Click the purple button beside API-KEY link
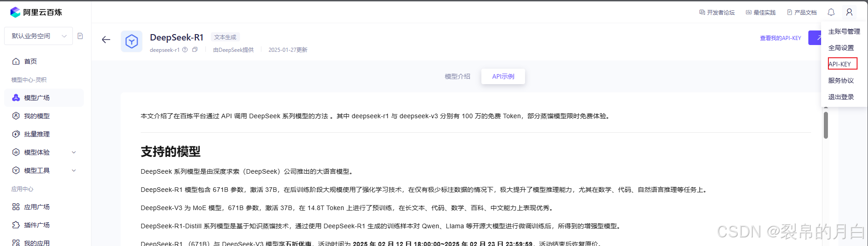This screenshot has width=868, height=246. point(815,38)
